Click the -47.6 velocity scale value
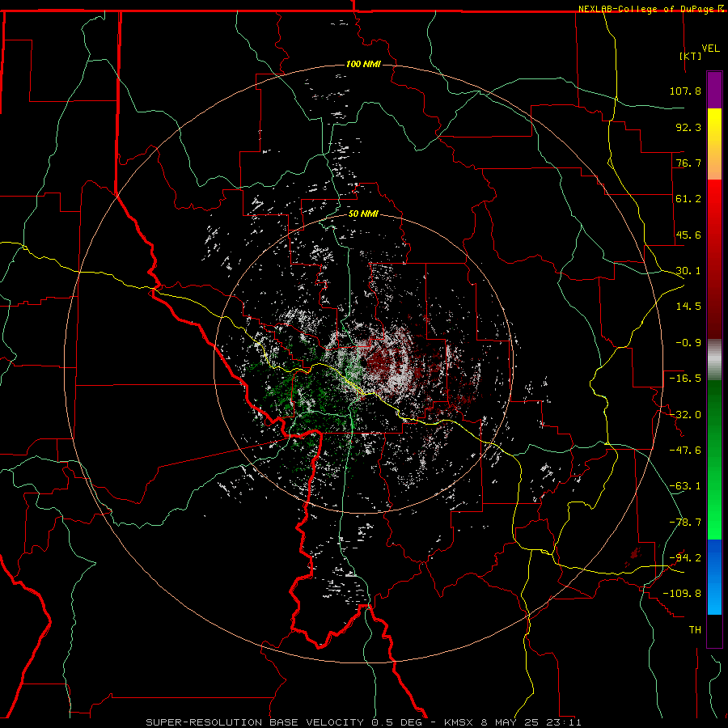The width and height of the screenshot is (728, 728). coord(685,451)
